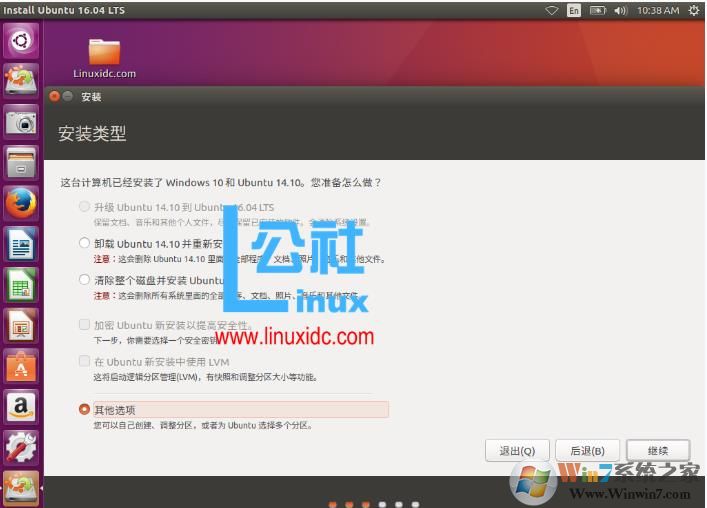Open LibreOffice Impress presentation launcher
This screenshot has height=508, width=707.
[x=21, y=325]
